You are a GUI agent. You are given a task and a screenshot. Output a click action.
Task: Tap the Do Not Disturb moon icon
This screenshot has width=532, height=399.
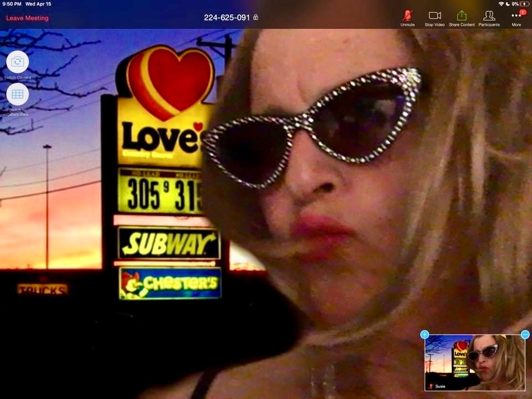pos(508,4)
